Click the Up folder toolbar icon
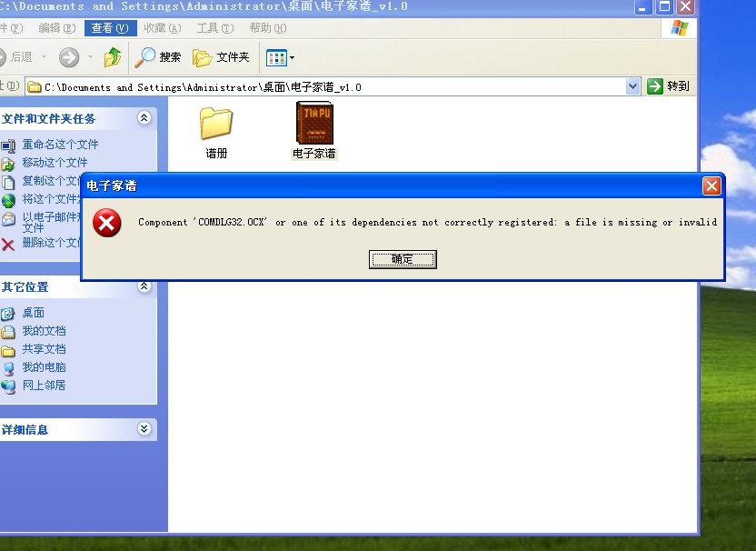Viewport: 756px width, 551px height. point(113,57)
